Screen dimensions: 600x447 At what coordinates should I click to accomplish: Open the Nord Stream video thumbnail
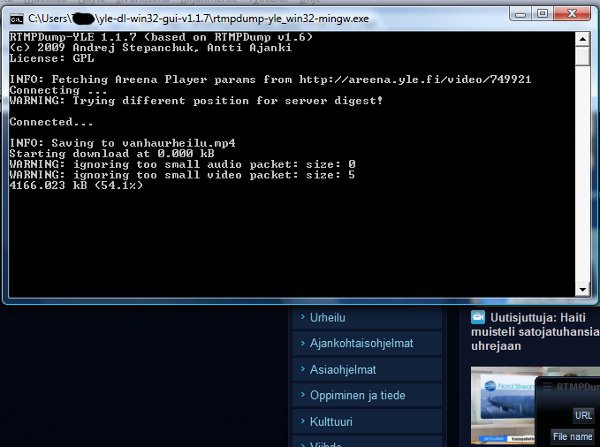[503, 405]
